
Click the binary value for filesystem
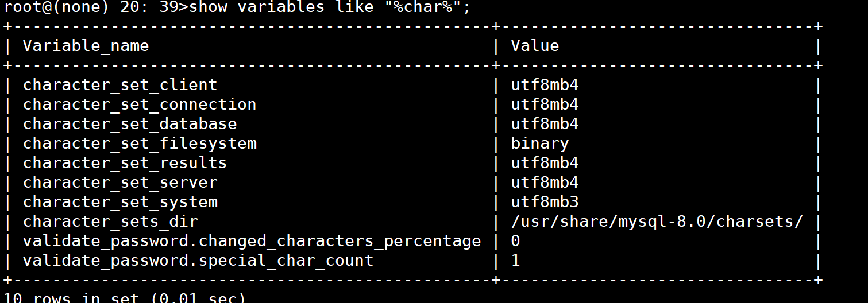pyautogui.click(x=540, y=143)
